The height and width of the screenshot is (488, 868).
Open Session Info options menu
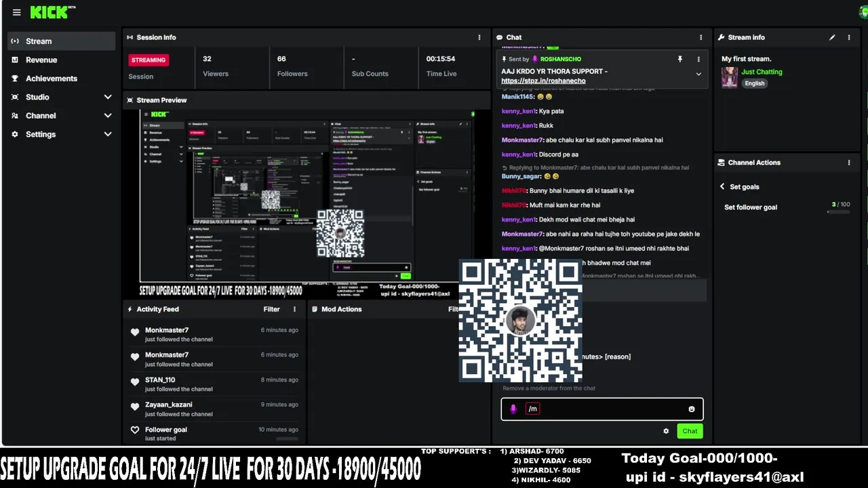coord(479,37)
